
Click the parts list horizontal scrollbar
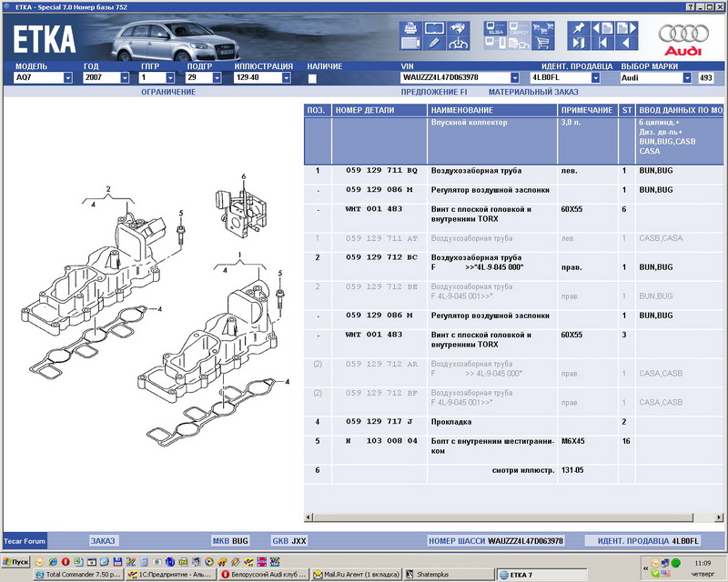(x=513, y=517)
